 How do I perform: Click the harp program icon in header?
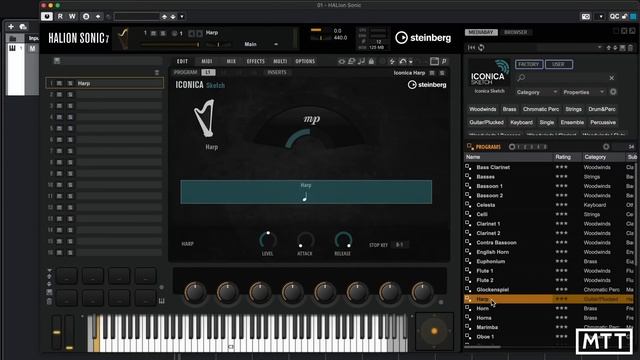[x=123, y=38]
